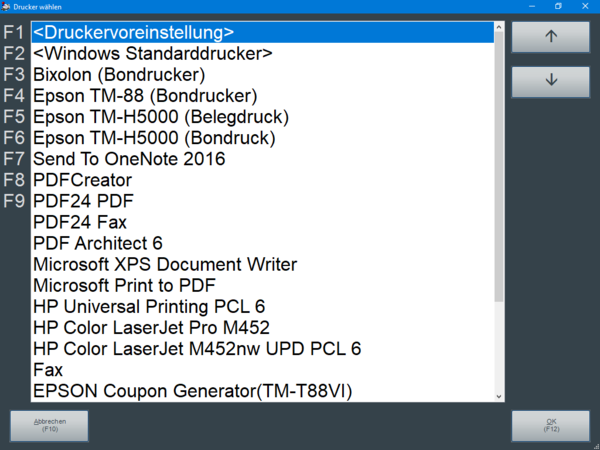This screenshot has width=600, height=450.
Task: Confirm with the OK (F12) button
Action: pos(551,425)
